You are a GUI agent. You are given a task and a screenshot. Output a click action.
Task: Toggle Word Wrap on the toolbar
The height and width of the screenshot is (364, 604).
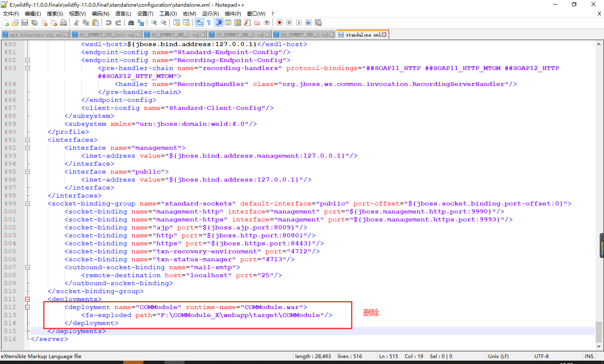click(x=200, y=22)
